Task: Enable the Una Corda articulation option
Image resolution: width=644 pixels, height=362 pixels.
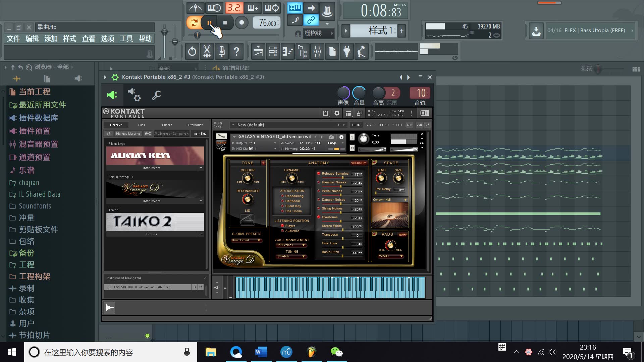Action: coord(283,211)
